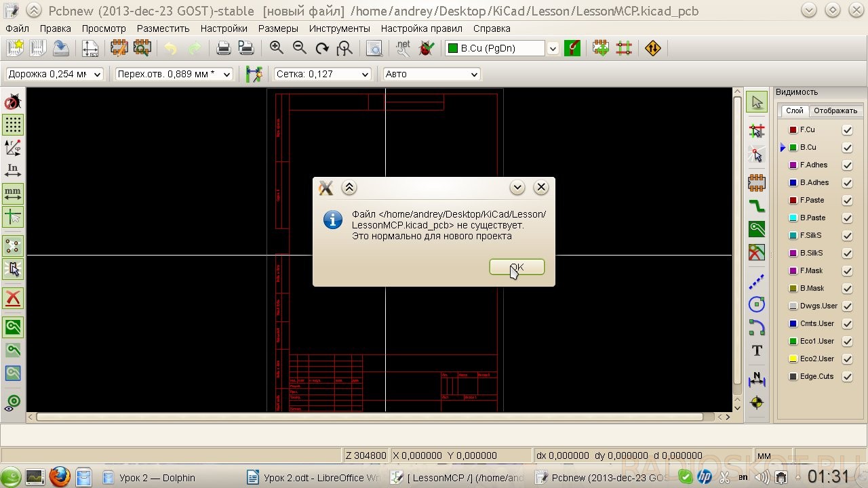The image size is (868, 488).
Task: Expand the grid size Сетка dropdown
Action: coord(323,74)
